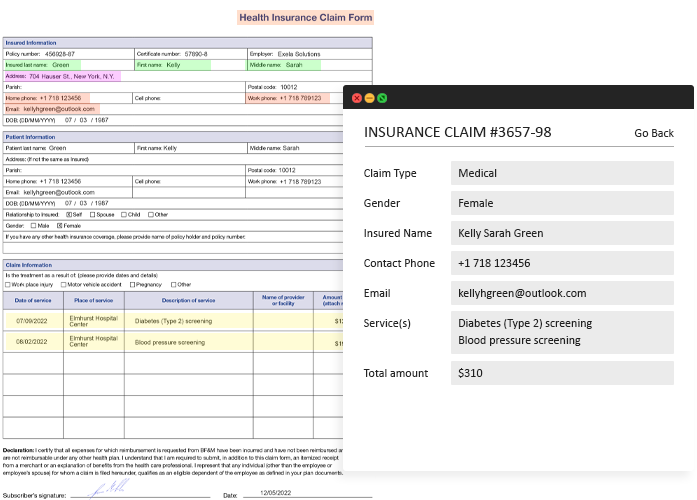
Task: Toggle the Female gender checkbox
Action: (x=60, y=226)
